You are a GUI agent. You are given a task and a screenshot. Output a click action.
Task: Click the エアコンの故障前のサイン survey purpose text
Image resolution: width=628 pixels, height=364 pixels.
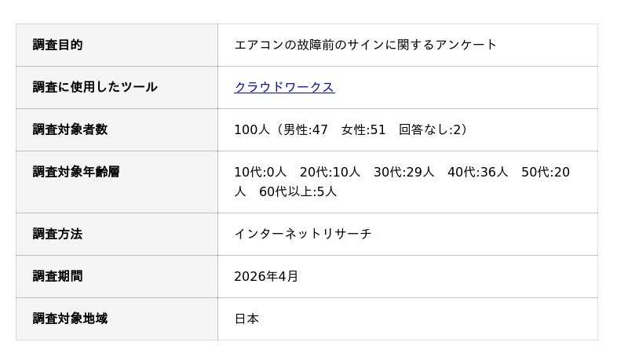tap(365, 45)
